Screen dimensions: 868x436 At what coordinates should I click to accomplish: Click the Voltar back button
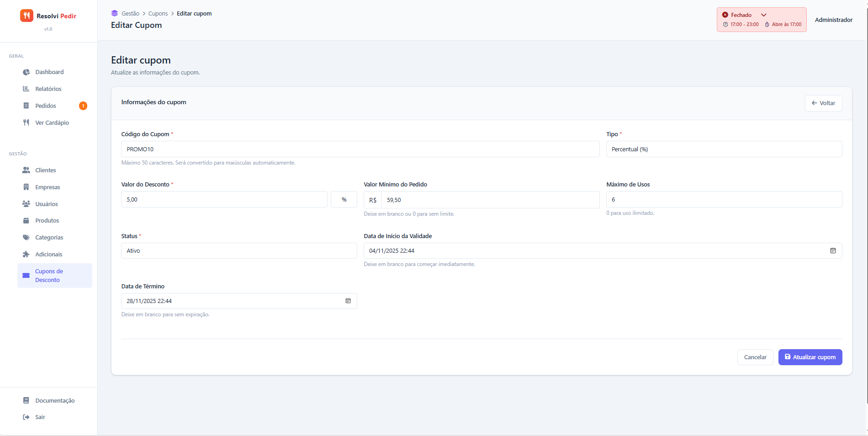point(823,103)
